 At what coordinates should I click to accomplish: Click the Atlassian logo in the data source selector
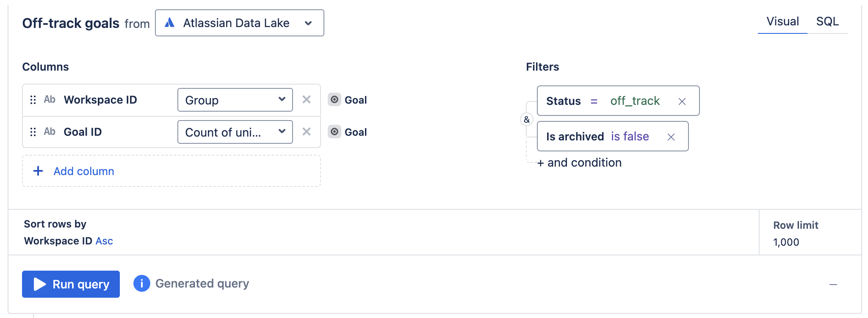pyautogui.click(x=170, y=23)
